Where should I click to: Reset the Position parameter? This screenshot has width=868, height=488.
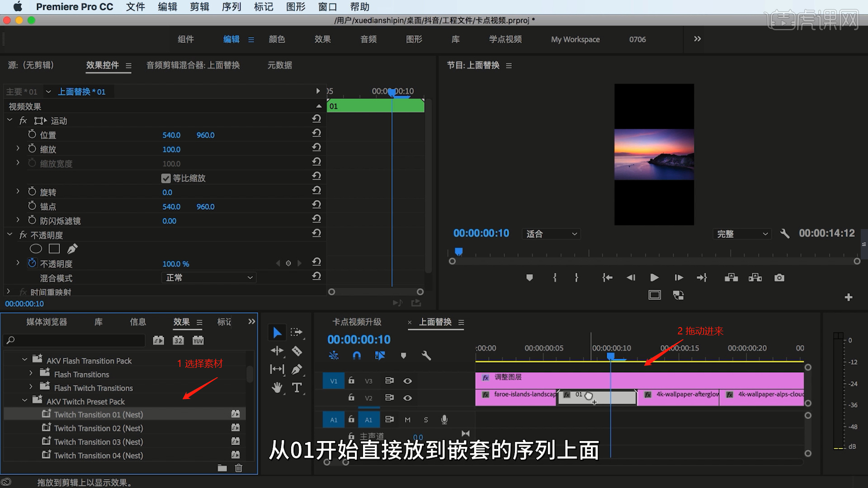pyautogui.click(x=316, y=133)
